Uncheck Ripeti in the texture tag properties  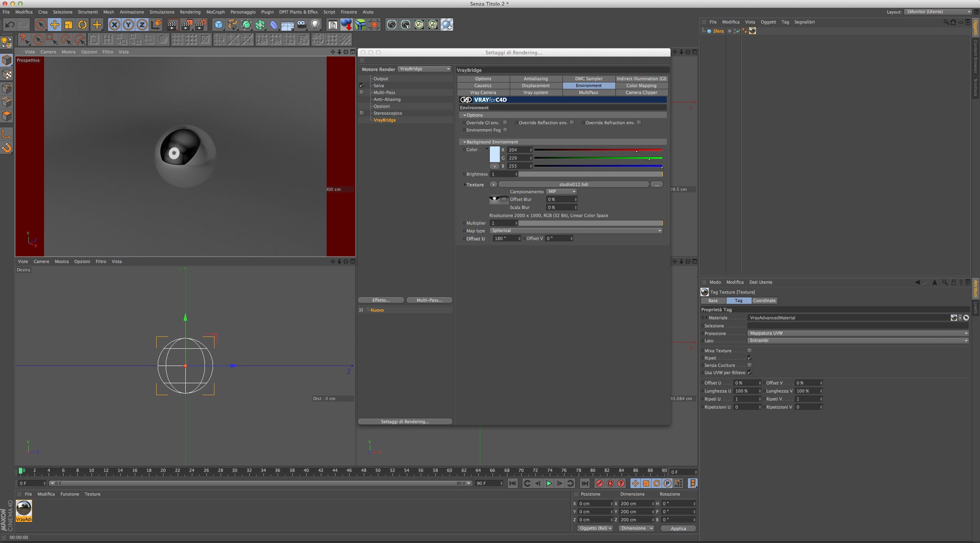[x=749, y=358]
